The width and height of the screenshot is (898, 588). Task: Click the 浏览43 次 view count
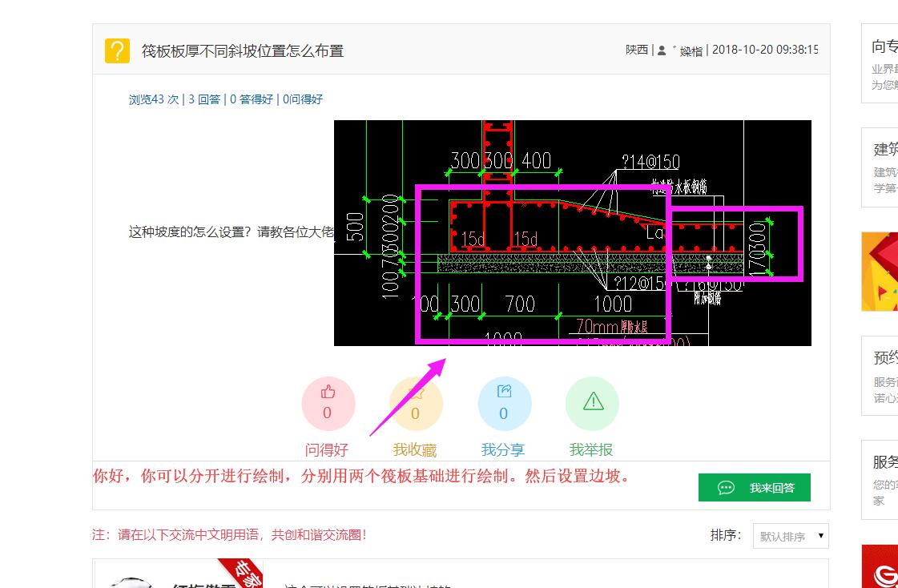tap(154, 99)
